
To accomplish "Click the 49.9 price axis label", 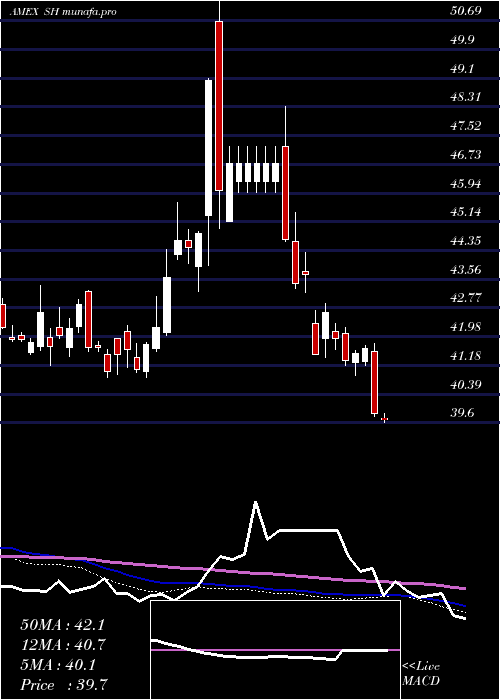I will (x=462, y=40).
